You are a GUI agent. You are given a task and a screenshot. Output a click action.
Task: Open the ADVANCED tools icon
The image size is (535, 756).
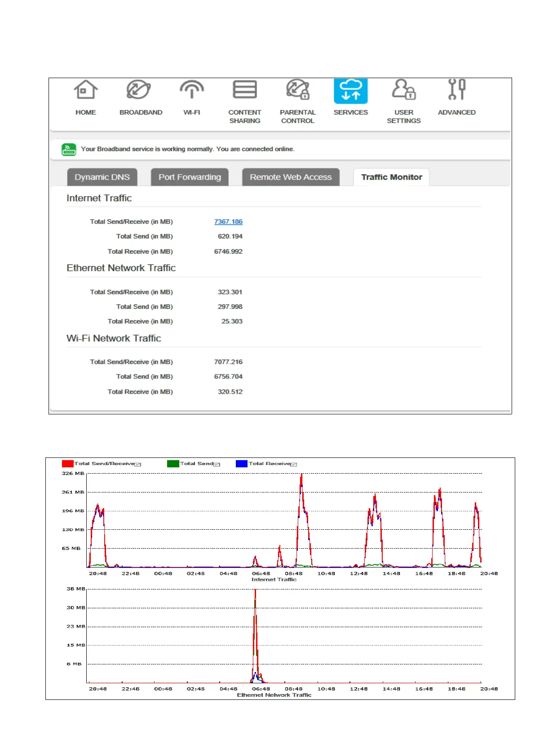[456, 90]
